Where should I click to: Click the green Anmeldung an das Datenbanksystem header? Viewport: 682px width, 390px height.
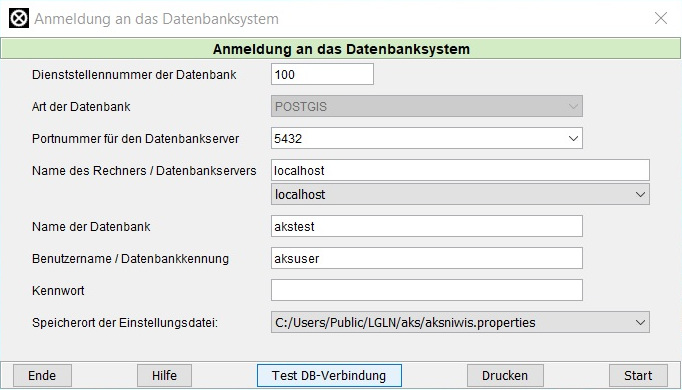341,49
